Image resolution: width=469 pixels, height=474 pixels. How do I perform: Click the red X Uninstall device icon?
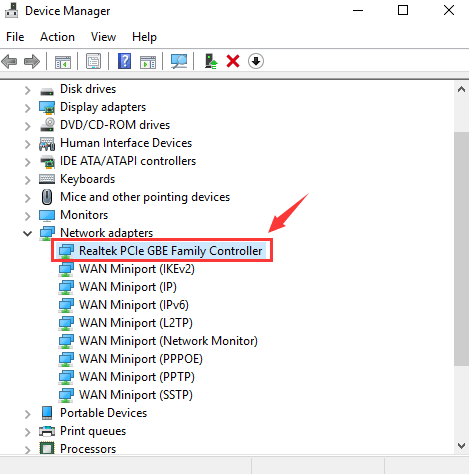[x=233, y=61]
